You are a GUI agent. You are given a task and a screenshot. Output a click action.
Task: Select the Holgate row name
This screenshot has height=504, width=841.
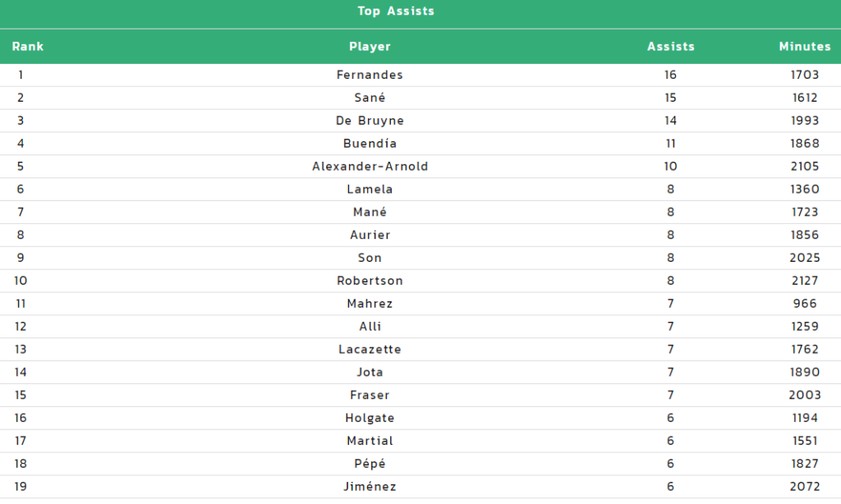pos(370,418)
